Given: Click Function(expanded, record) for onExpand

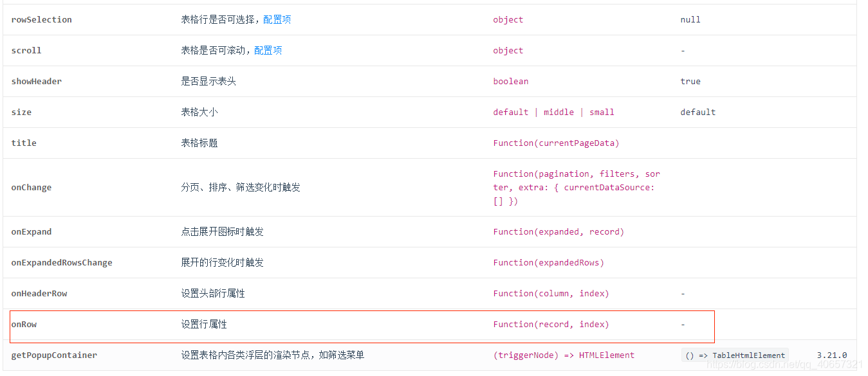Looking at the screenshot, I should coord(559,231).
